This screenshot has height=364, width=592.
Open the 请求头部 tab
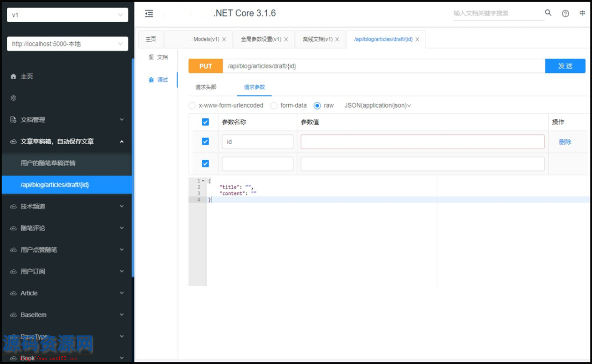(206, 87)
